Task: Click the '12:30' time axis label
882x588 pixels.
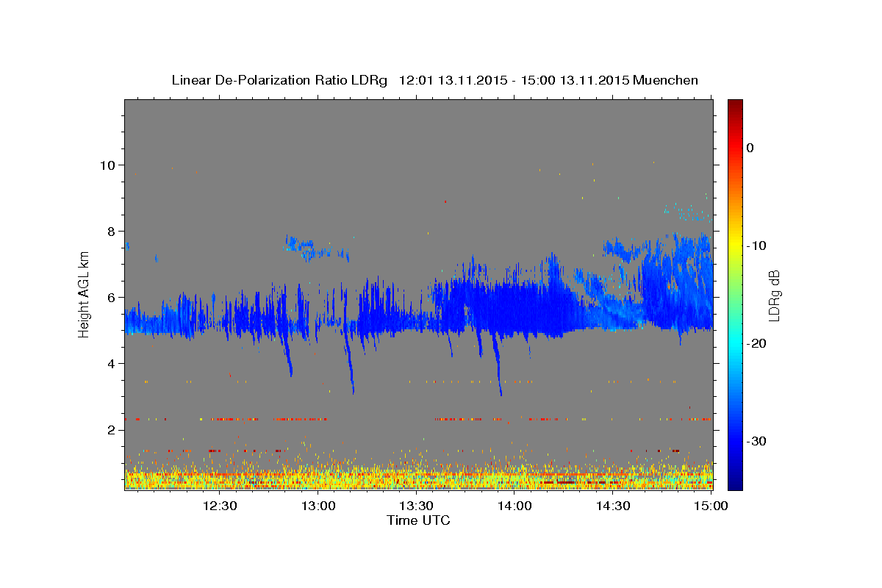Action: [219, 506]
